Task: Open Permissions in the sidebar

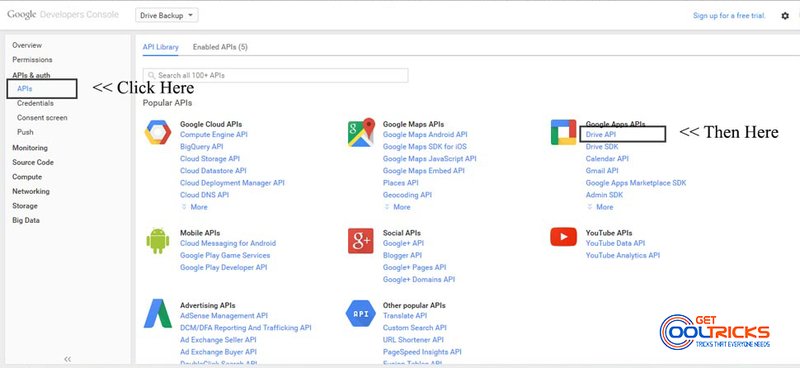Action: click(x=32, y=60)
